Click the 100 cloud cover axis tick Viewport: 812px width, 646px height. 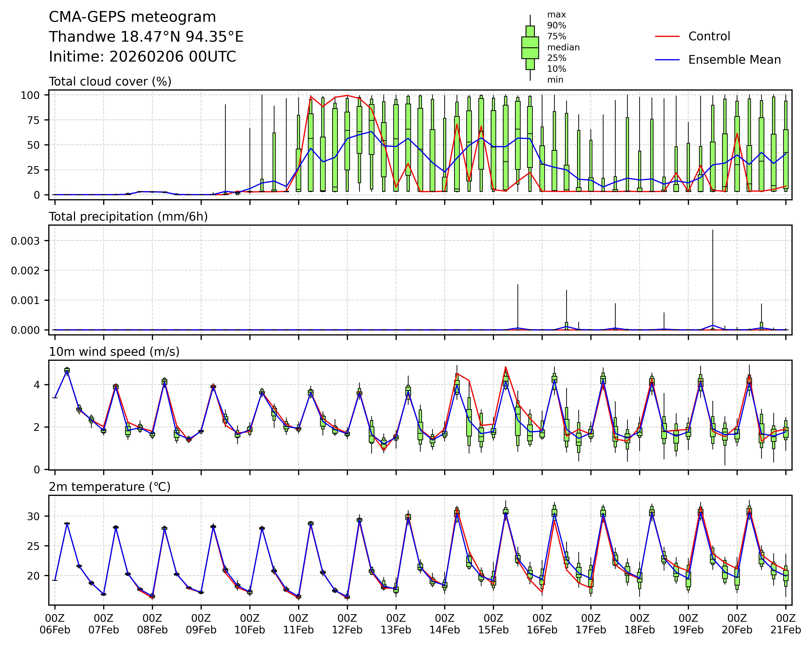click(30, 95)
